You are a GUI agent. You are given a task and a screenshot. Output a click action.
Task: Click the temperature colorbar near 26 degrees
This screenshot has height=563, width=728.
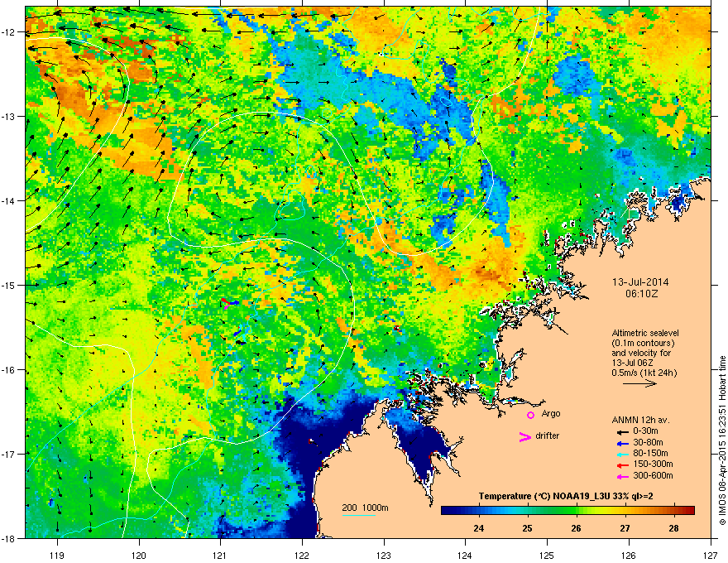(576, 511)
